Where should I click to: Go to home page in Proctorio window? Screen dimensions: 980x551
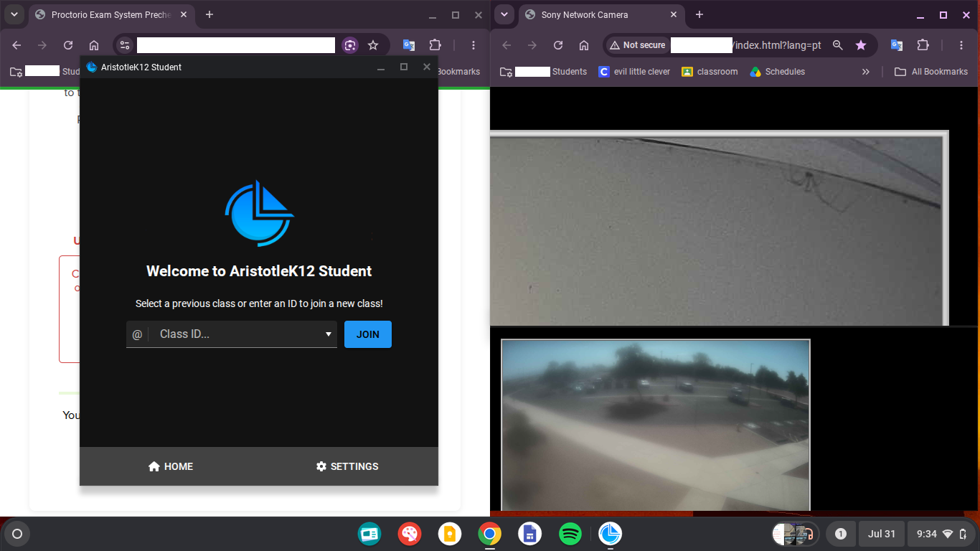point(94,45)
